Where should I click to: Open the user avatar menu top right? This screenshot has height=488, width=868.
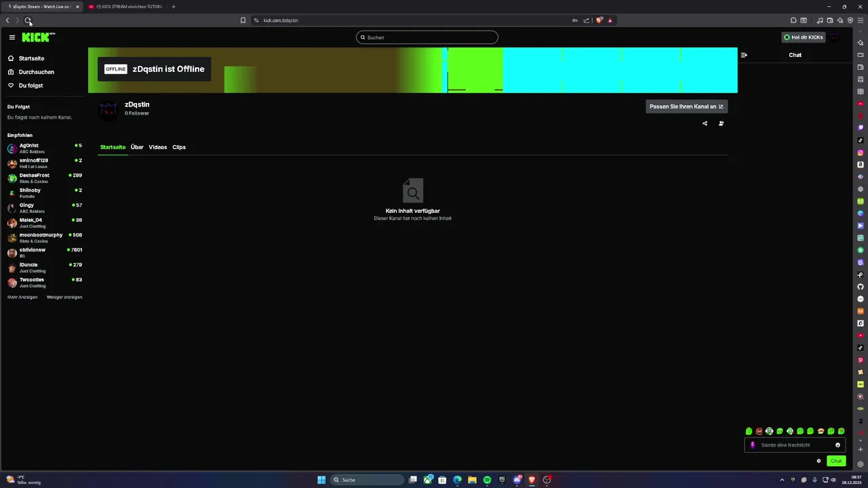click(x=835, y=37)
